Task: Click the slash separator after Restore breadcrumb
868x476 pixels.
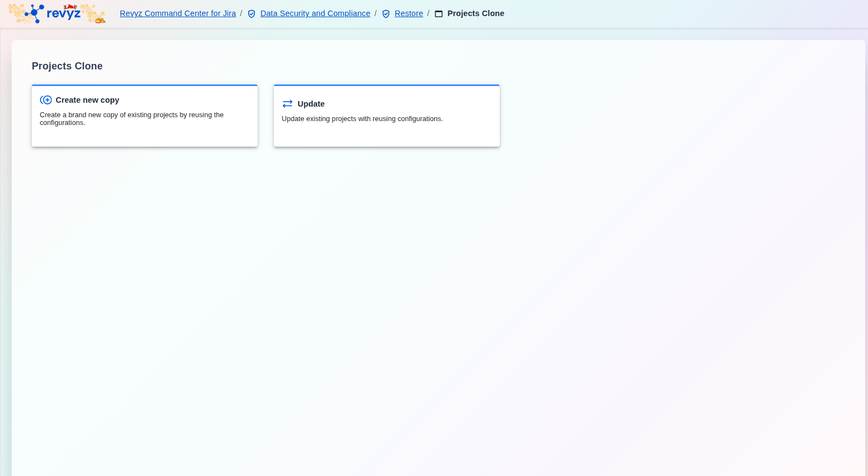Action: 428,13
